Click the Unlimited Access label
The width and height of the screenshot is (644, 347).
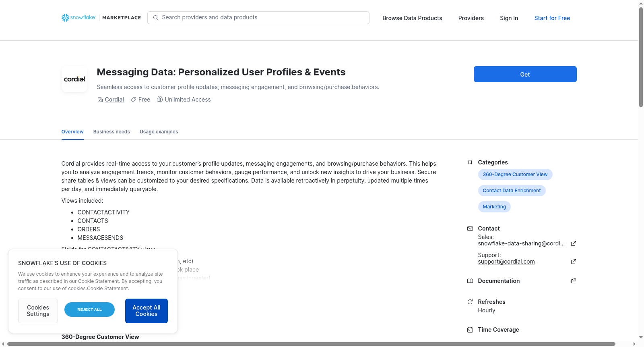188,100
